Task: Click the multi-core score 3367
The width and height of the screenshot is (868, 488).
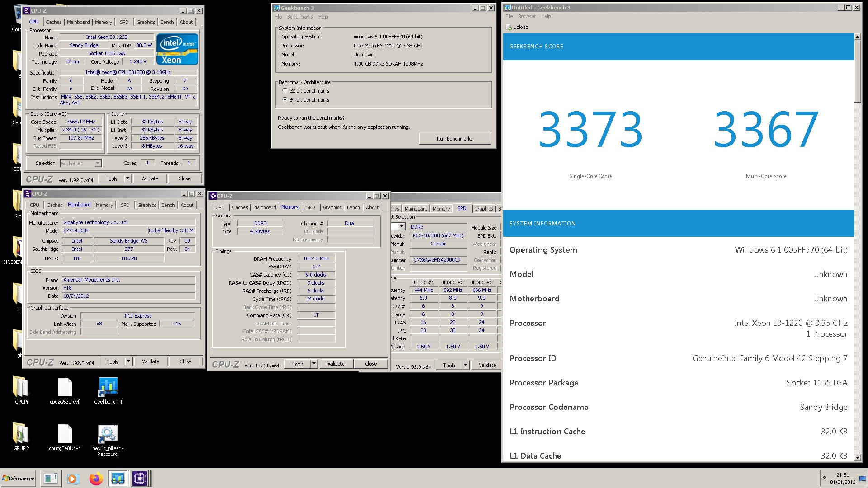Action: pyautogui.click(x=766, y=130)
